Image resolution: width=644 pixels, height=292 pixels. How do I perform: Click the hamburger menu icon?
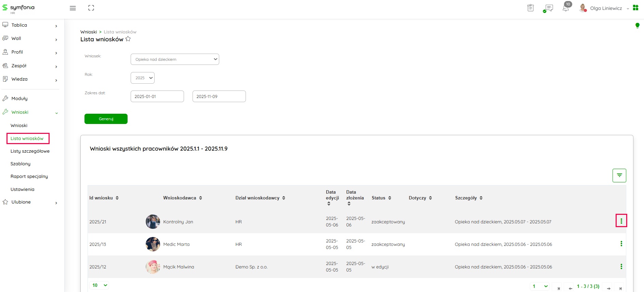[73, 8]
